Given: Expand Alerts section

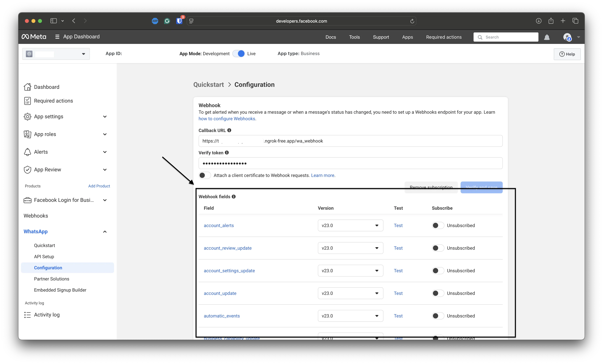Looking at the screenshot, I should (x=105, y=152).
